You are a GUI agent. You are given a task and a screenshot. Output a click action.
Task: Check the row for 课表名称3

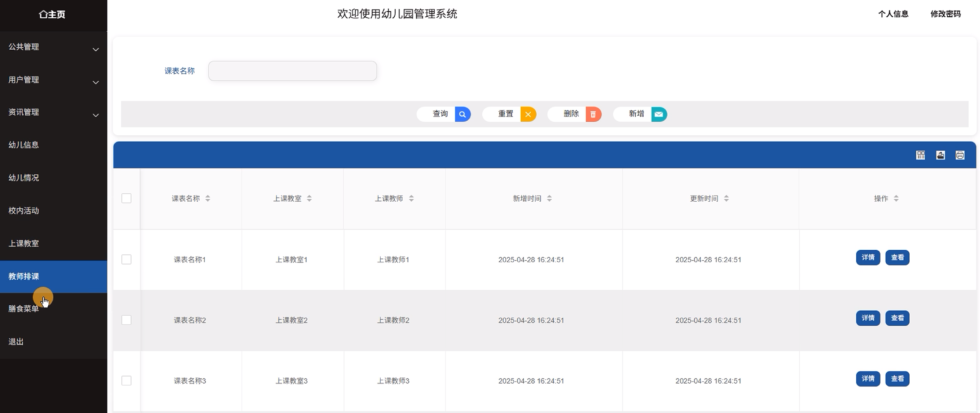click(126, 381)
